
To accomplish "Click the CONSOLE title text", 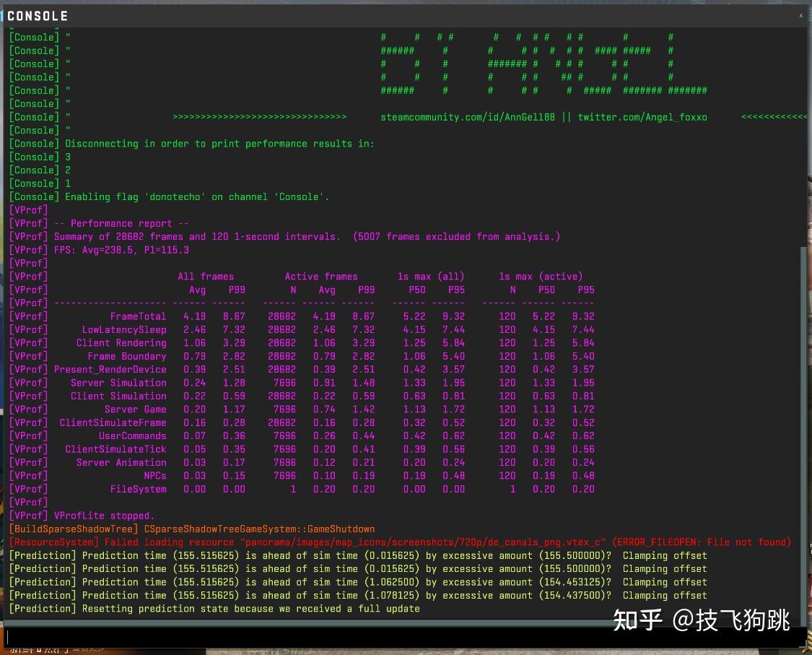I will (38, 16).
